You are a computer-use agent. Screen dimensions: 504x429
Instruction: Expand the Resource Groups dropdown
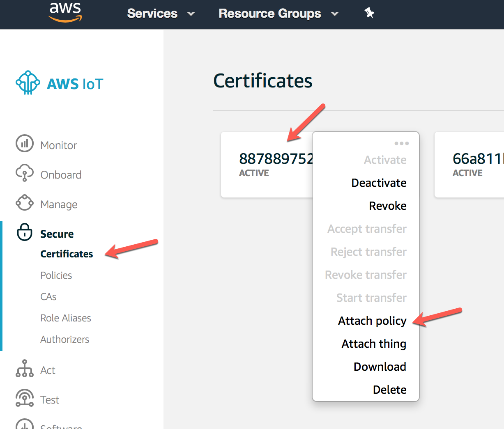(x=278, y=14)
